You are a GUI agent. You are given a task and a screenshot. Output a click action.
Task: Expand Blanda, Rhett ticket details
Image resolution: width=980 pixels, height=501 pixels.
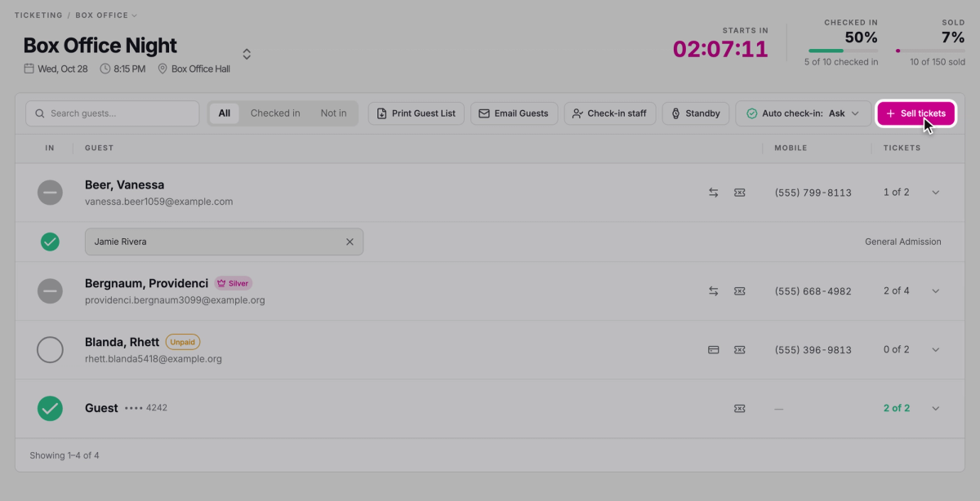[x=936, y=349]
